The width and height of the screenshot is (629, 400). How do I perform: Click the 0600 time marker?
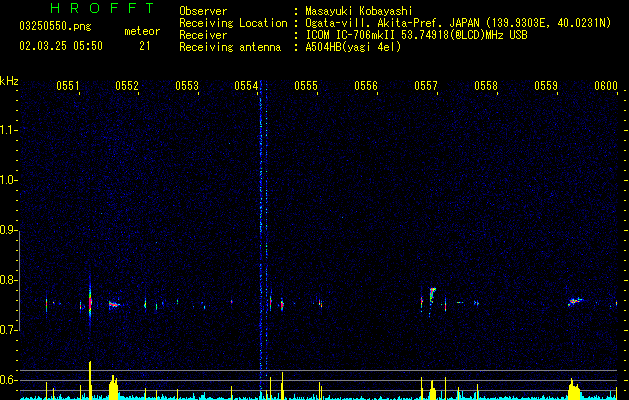(x=606, y=86)
